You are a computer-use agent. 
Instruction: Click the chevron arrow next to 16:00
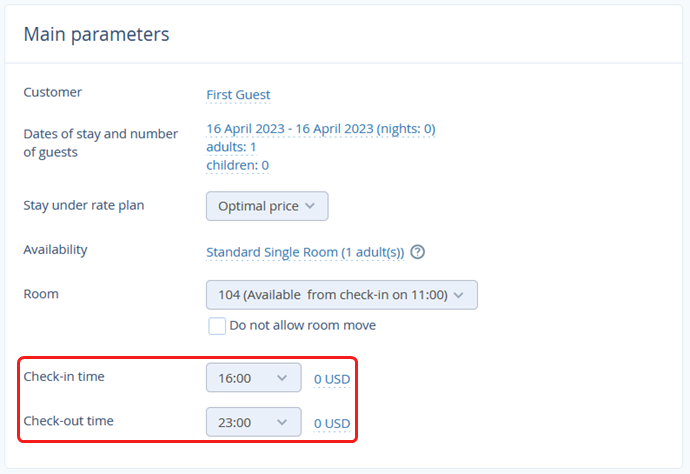click(282, 378)
